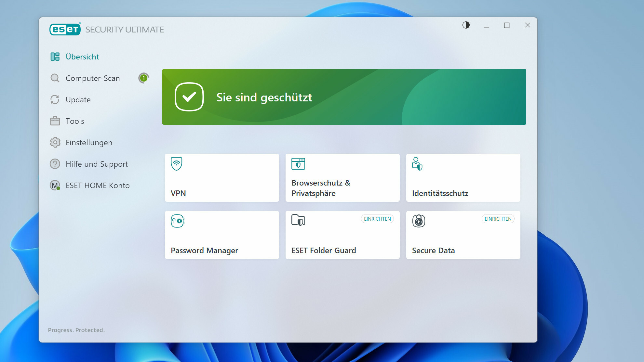Open Tools via the briefcase icon
The height and width of the screenshot is (362, 644).
pyautogui.click(x=55, y=121)
